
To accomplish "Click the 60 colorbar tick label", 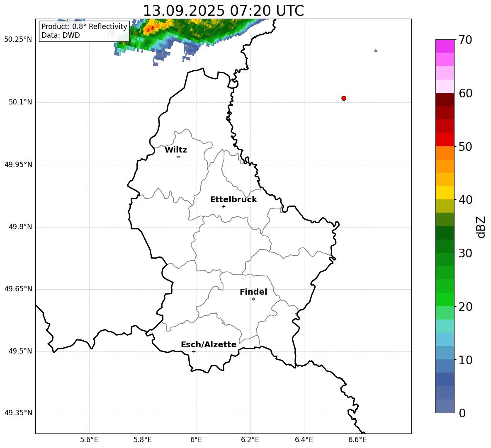I will [x=465, y=93].
